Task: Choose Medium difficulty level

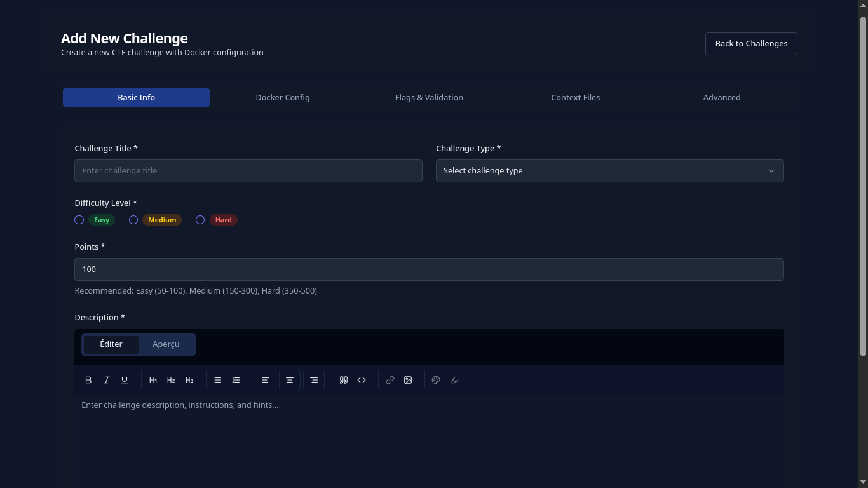Action: pyautogui.click(x=133, y=220)
